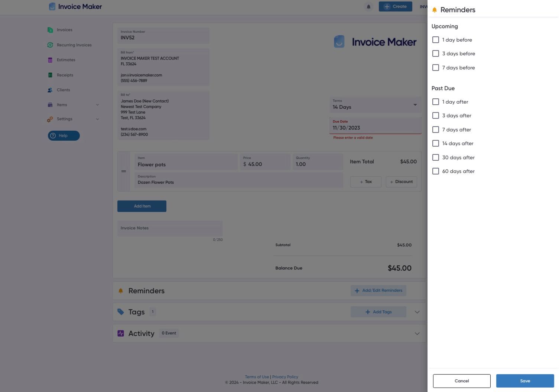Click the Clients sidebar icon
Image resolution: width=559 pixels, height=392 pixels.
(50, 90)
